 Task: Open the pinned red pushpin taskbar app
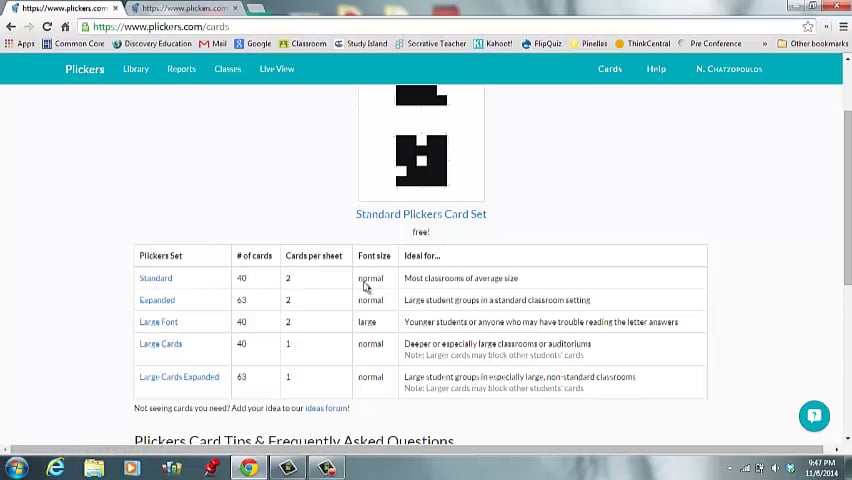point(211,467)
